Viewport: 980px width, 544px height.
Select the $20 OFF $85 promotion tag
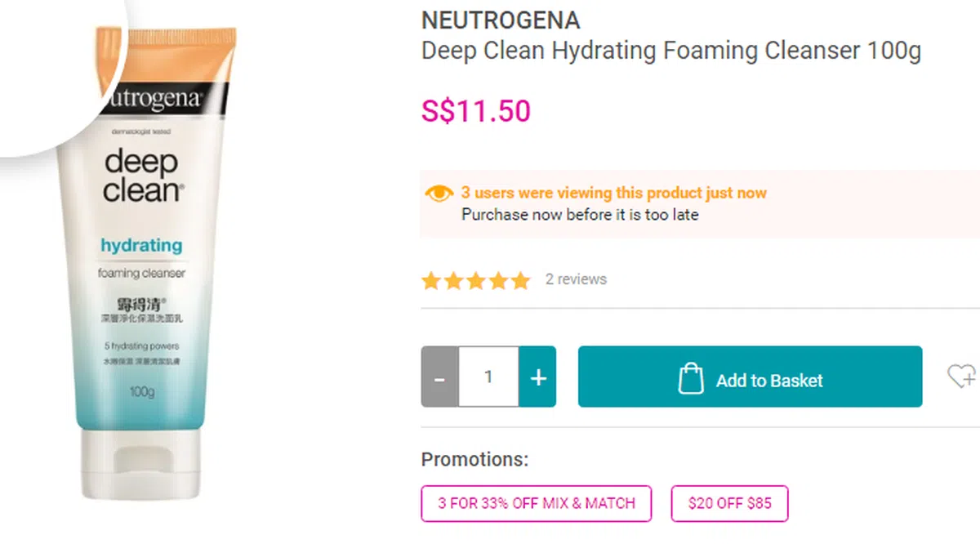tap(729, 503)
